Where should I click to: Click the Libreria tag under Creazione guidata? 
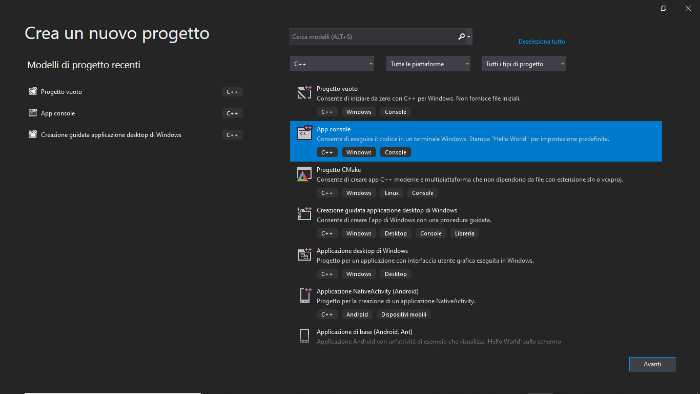464,233
